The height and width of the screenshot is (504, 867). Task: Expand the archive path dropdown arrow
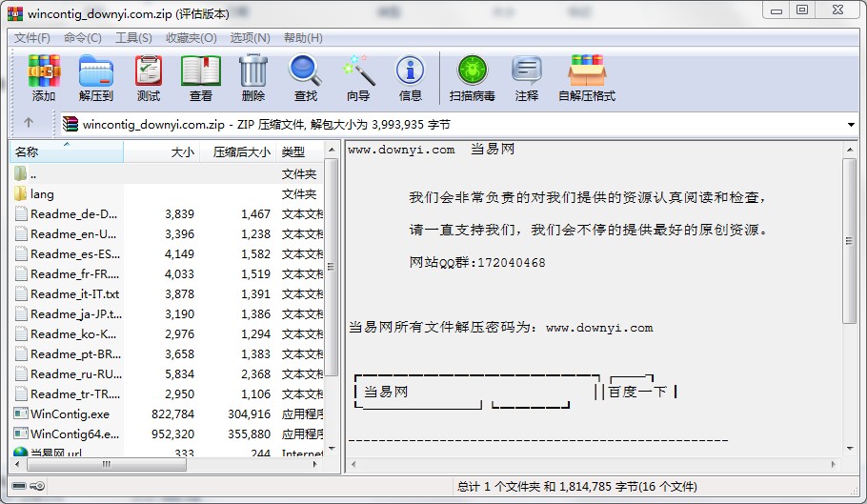pos(851,124)
